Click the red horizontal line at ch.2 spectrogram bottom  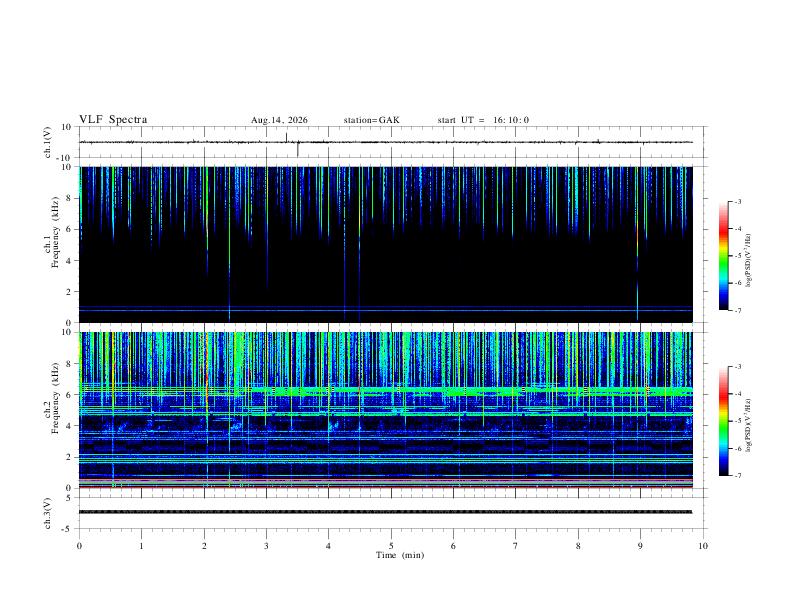coord(385,487)
